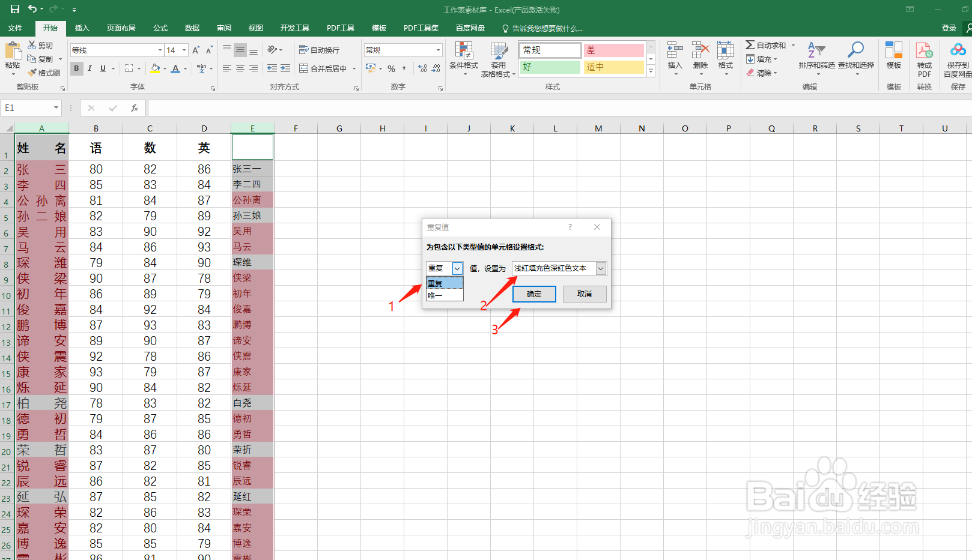The width and height of the screenshot is (972, 560).
Task: Increase font size with large A icon
Action: pos(196,50)
